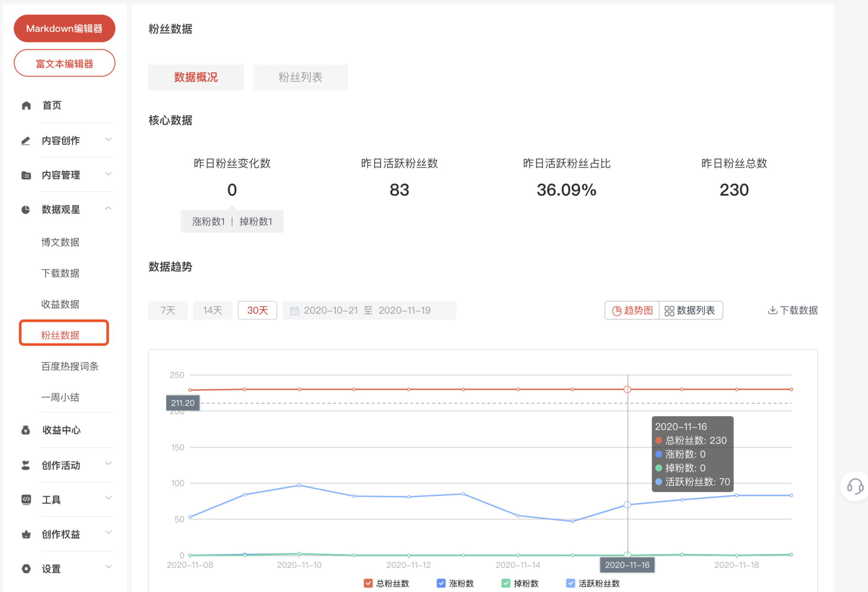Expand the 内容创作 menu chevron

pos(108,139)
